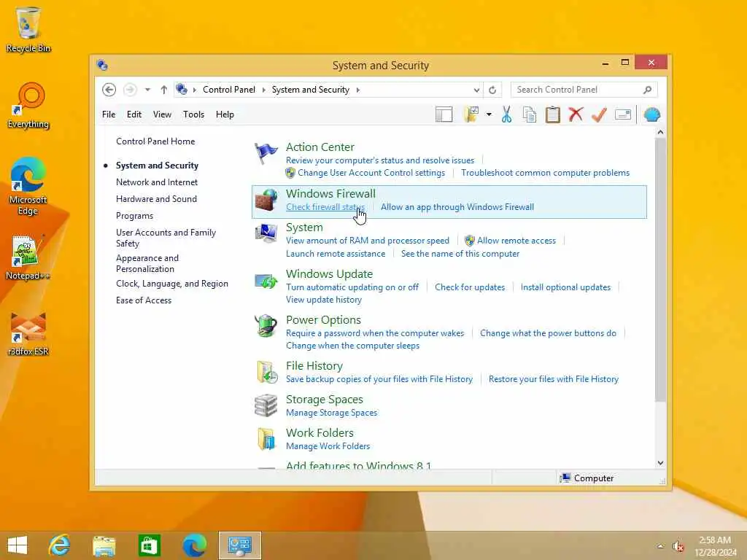Click Check firewall status link
747x560 pixels.
click(325, 207)
